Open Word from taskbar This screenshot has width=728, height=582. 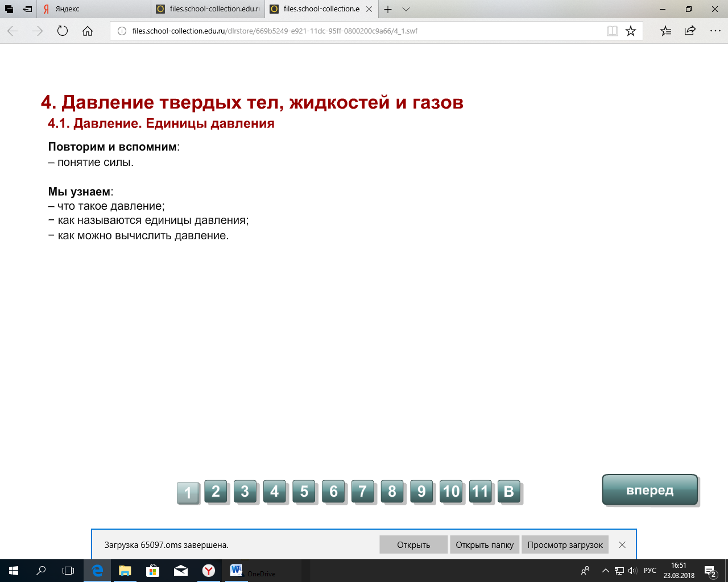coord(236,571)
